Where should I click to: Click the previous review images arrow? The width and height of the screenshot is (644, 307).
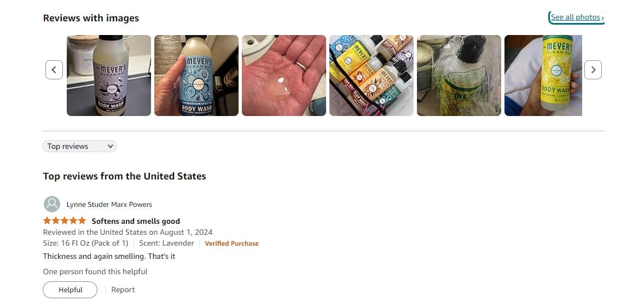(x=54, y=70)
